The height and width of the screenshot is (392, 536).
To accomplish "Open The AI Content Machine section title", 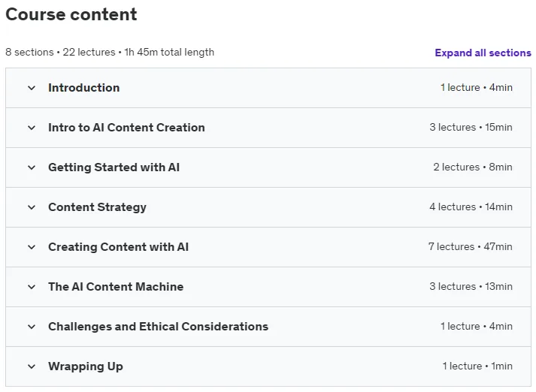I will tap(116, 287).
